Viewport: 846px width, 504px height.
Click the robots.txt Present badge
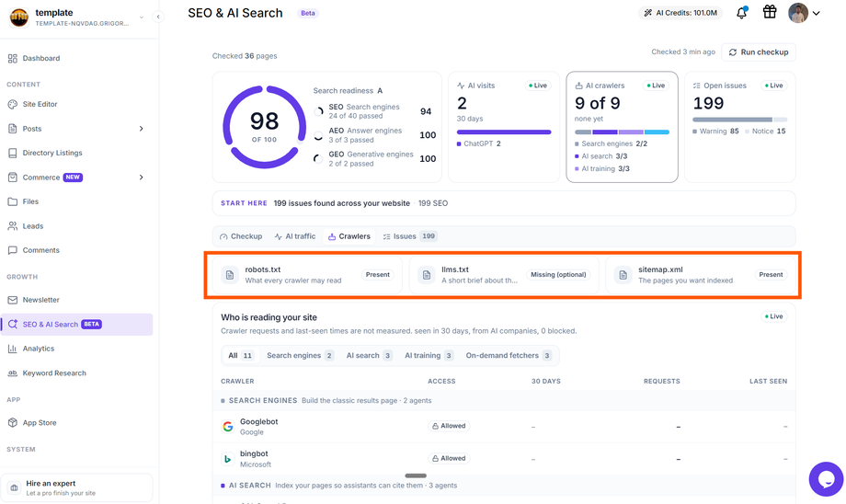[x=377, y=275]
